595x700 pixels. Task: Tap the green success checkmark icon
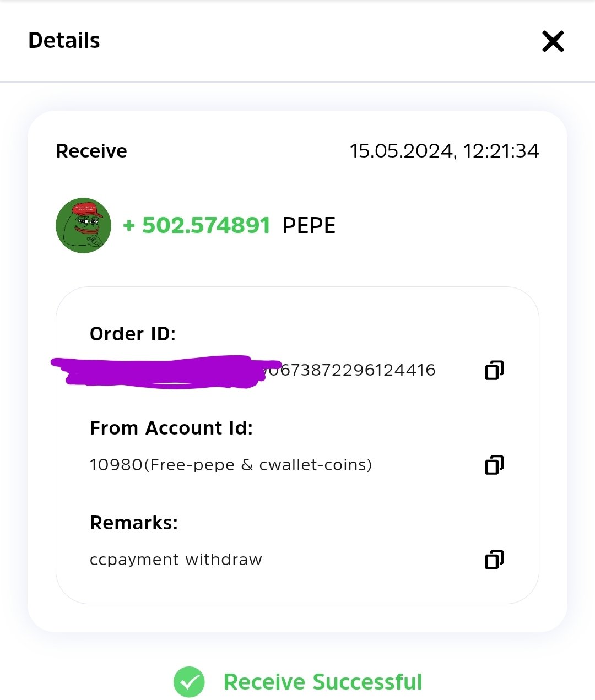coord(189,682)
